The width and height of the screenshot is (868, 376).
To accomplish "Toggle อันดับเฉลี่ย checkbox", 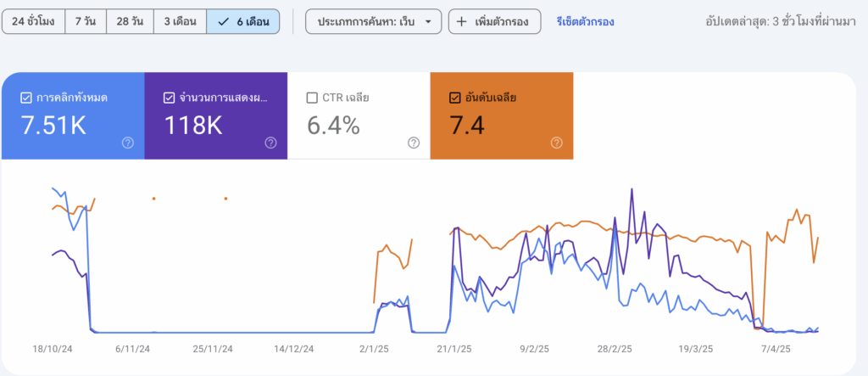I will point(454,98).
